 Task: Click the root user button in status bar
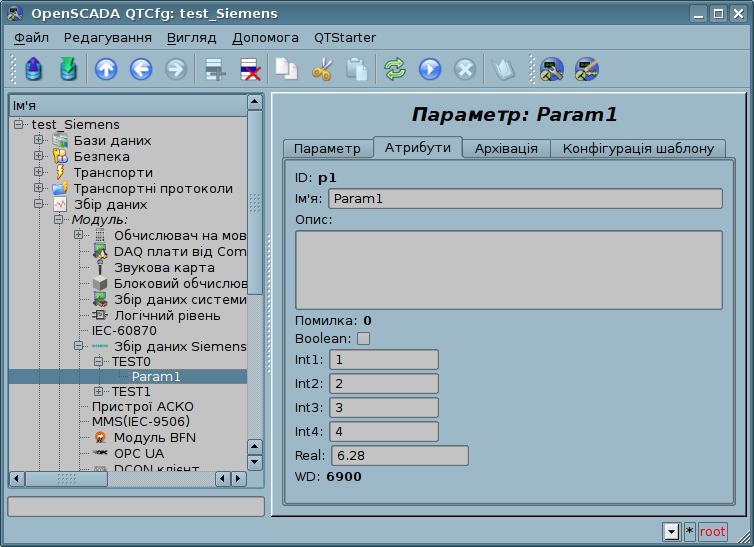point(713,532)
